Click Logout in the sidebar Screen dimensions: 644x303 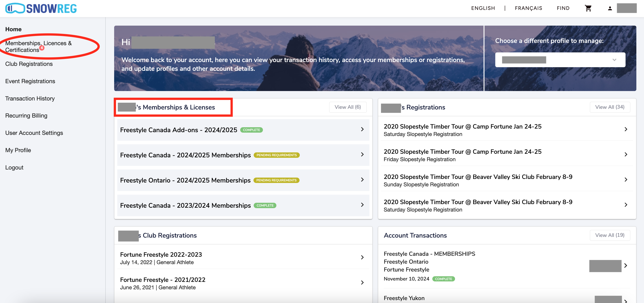coord(14,167)
